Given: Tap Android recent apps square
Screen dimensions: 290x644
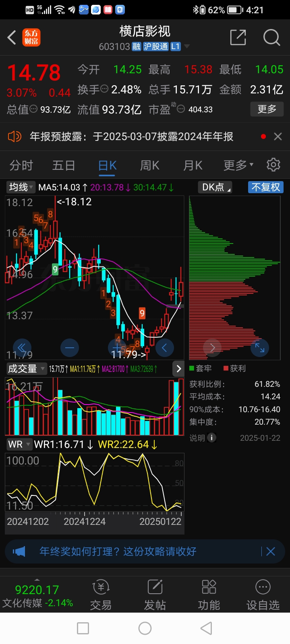Looking at the screenshot, I should click(83, 628).
